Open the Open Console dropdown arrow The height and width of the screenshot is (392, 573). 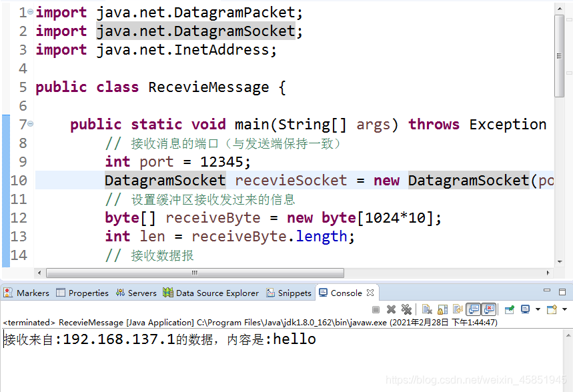564,309
